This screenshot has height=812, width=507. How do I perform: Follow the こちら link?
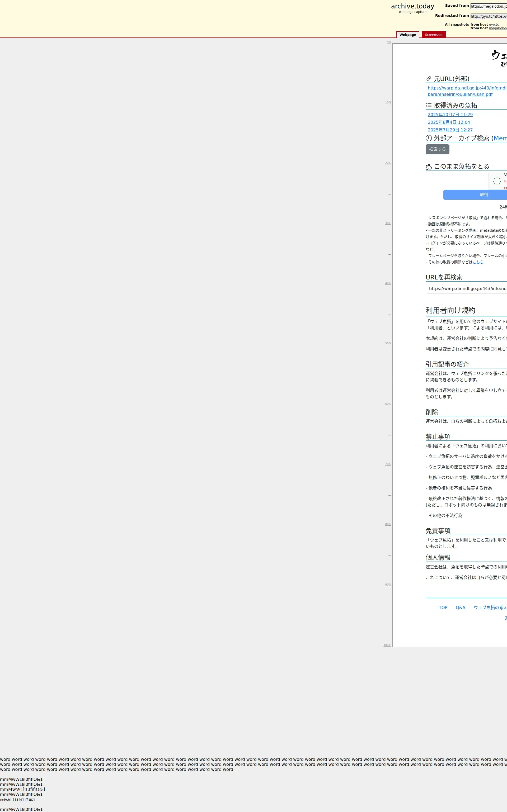coord(478,262)
